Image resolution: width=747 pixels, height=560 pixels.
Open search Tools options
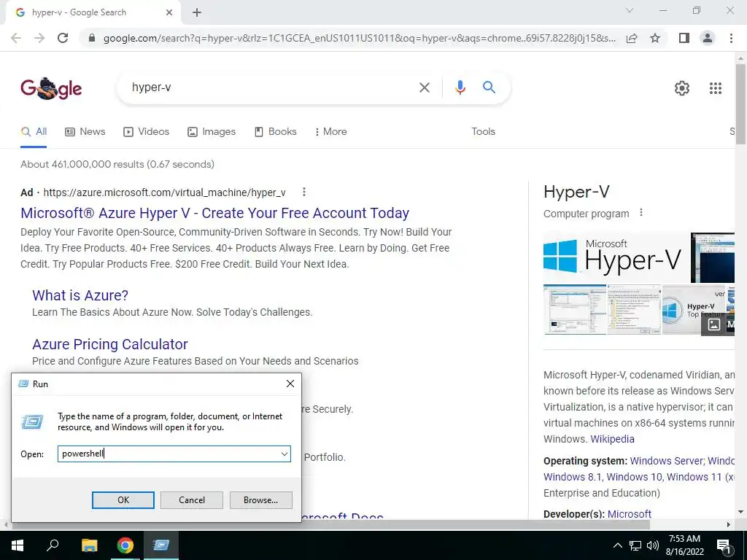tap(483, 132)
